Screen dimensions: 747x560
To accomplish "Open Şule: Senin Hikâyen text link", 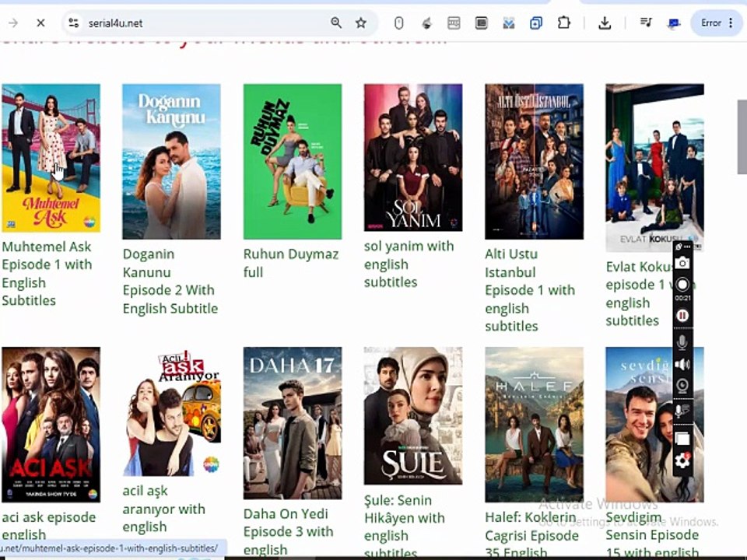I will (x=404, y=526).
